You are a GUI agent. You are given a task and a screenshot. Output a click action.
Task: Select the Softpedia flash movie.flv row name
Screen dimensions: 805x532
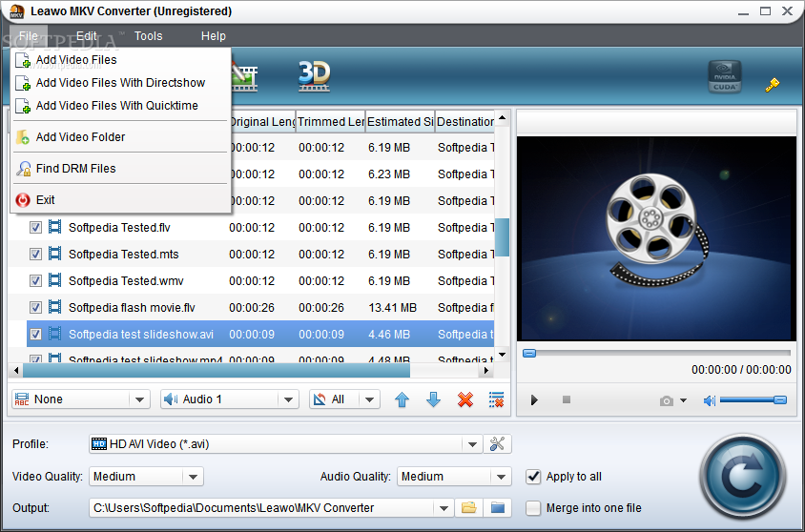point(132,307)
